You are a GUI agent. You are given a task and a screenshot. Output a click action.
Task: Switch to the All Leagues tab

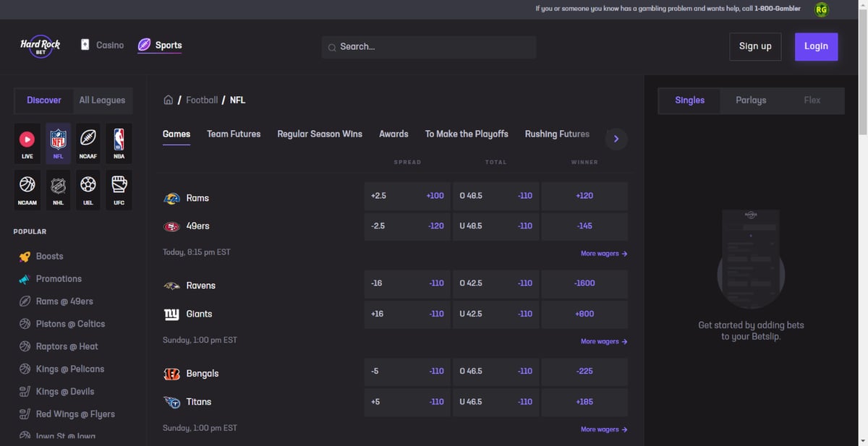[102, 100]
